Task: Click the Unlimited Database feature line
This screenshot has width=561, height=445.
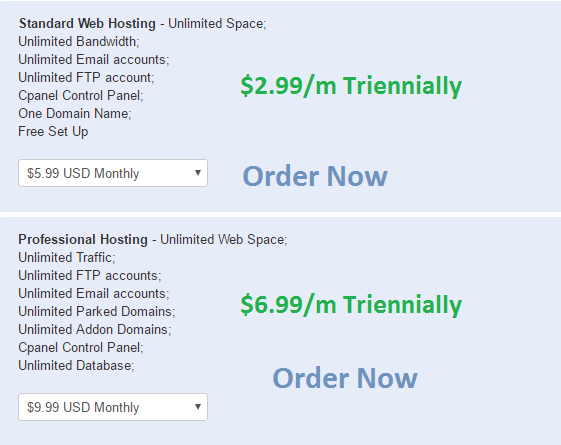Action: click(x=76, y=366)
